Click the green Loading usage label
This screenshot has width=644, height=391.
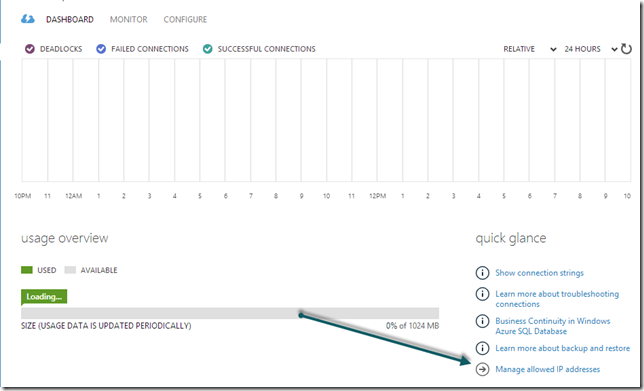44,297
